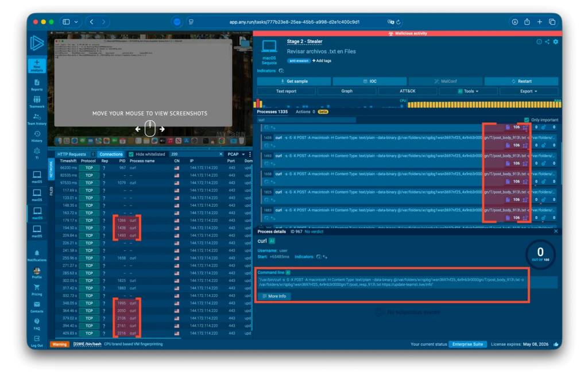Open Team history in the sidebar

pos(37,119)
